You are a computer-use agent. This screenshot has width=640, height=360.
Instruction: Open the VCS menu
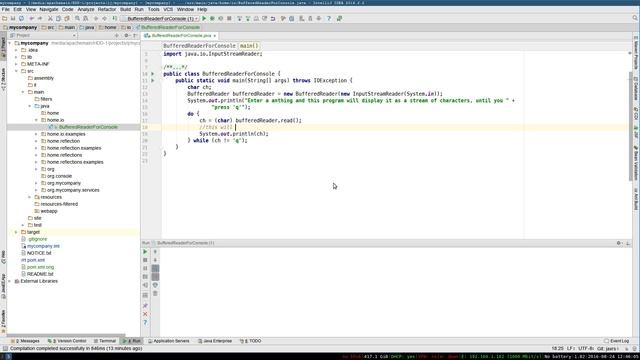(168, 9)
